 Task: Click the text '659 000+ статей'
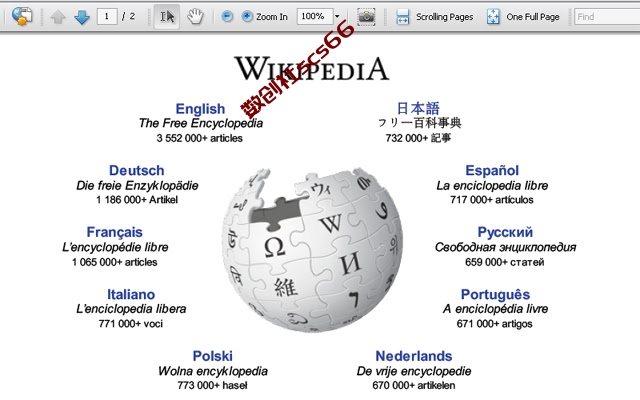pyautogui.click(x=505, y=262)
